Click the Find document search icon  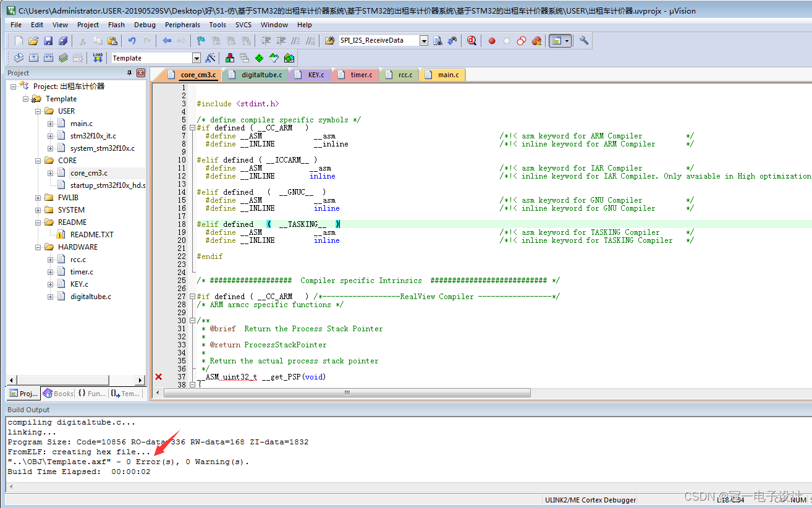point(438,41)
